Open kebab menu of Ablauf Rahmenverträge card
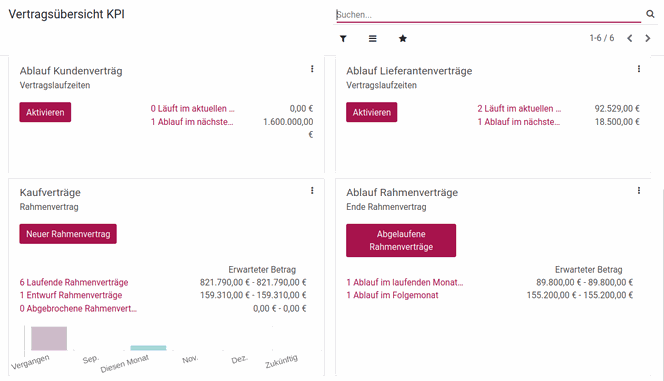 point(639,190)
